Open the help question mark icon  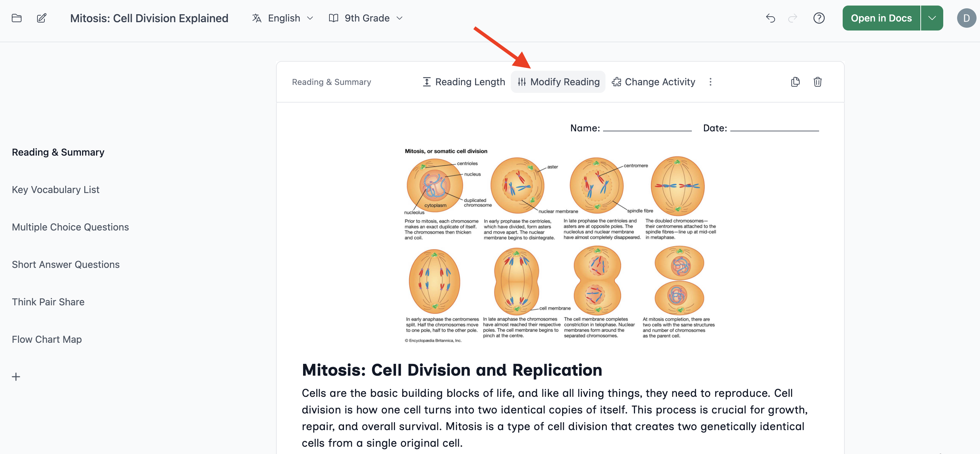coord(819,18)
